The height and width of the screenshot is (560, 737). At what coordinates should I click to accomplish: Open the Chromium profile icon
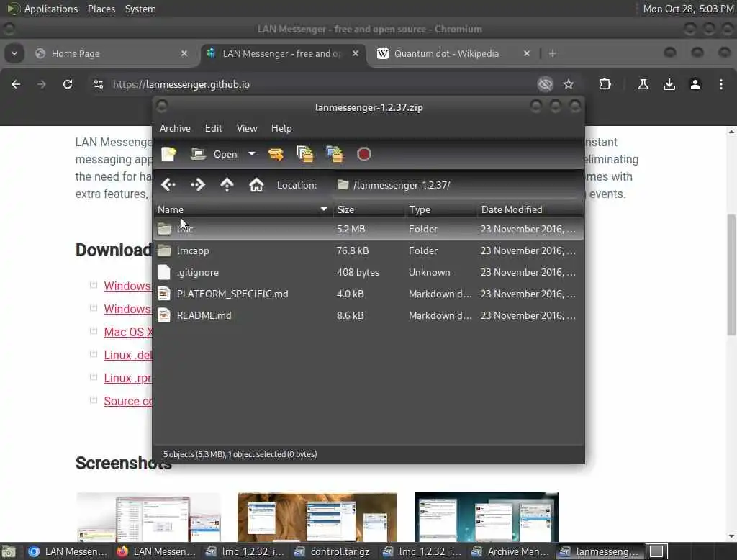point(695,84)
